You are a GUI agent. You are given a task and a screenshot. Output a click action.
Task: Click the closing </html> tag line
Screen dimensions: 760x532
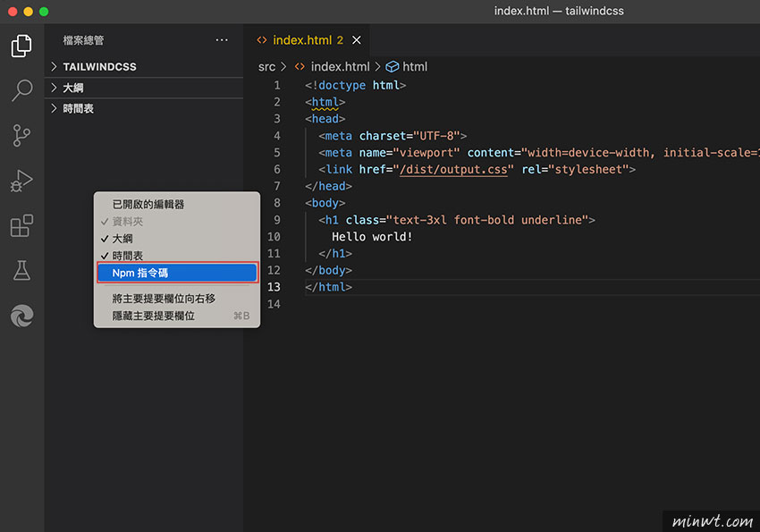pyautogui.click(x=329, y=287)
